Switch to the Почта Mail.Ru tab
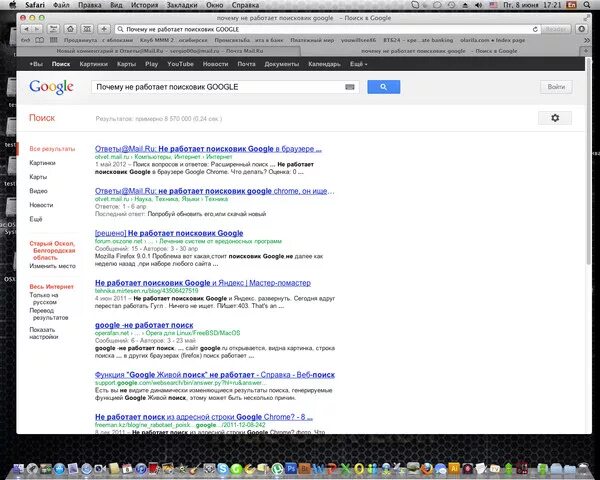The image size is (600, 480). 160,51
